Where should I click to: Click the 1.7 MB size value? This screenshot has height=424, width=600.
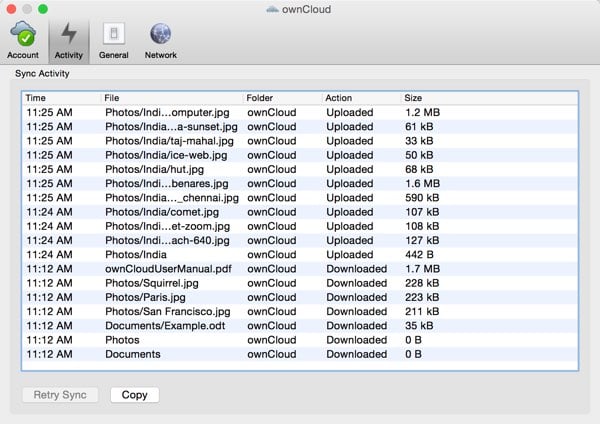click(x=422, y=269)
